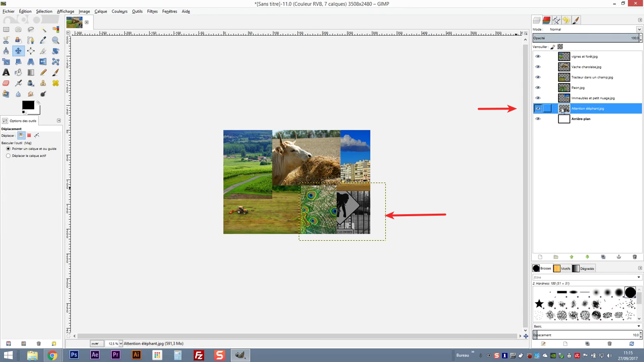Expand the brush filter dropdown
The height and width of the screenshot is (362, 644).
tap(638, 277)
